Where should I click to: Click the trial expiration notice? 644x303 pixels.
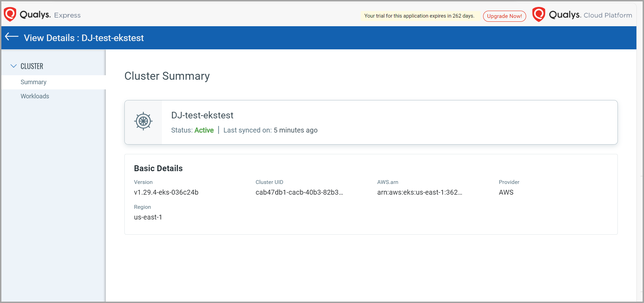click(419, 16)
